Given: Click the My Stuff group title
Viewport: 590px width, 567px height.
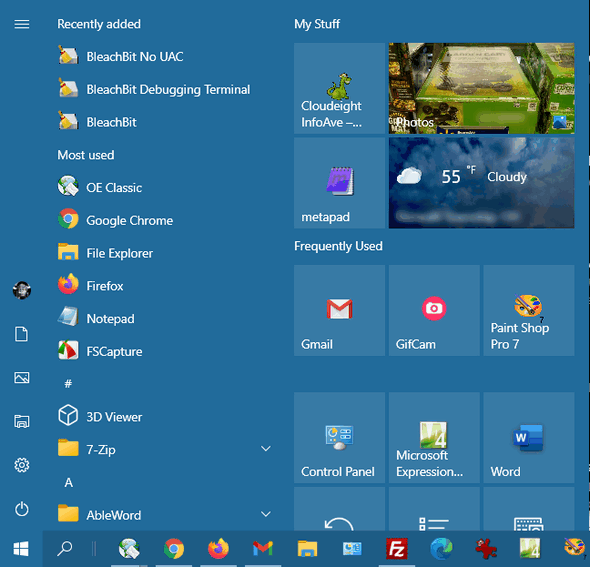Looking at the screenshot, I should (317, 24).
